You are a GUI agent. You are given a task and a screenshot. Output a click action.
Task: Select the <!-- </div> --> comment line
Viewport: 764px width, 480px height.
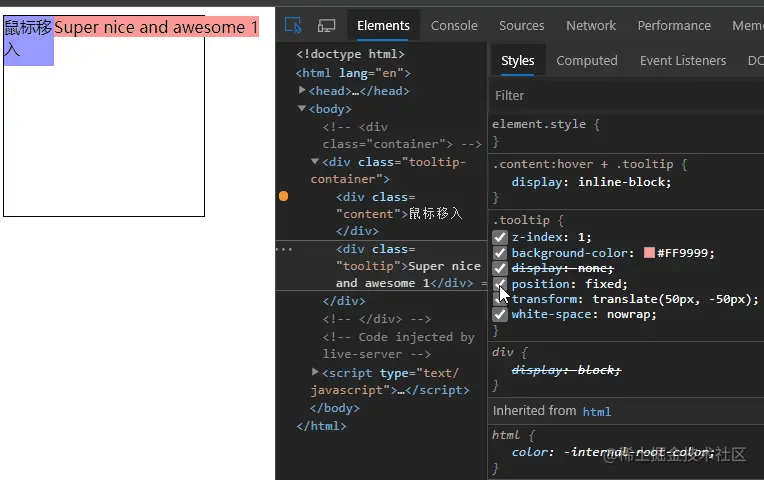click(x=377, y=319)
